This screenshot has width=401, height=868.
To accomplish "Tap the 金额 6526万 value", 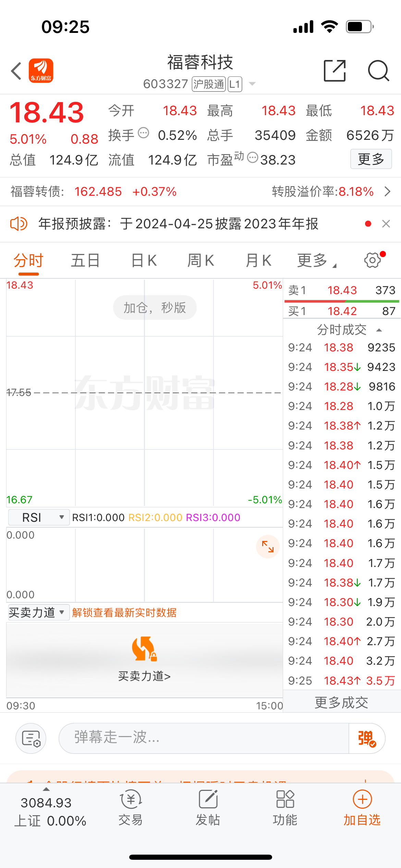I will pos(370,135).
